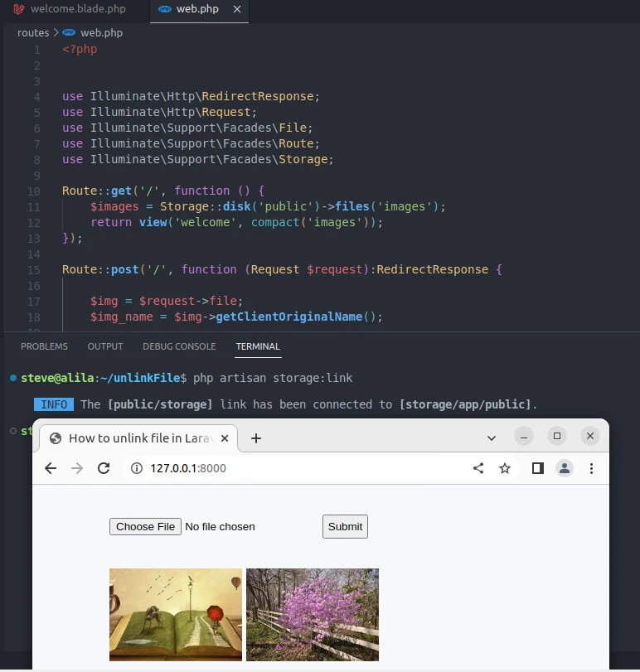The image size is (640, 672).
Task: Go forward in the browser
Action: pos(77,468)
